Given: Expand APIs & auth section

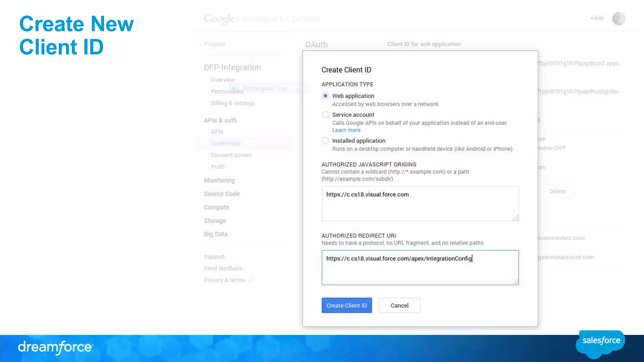Looking at the screenshot, I should pos(220,120).
